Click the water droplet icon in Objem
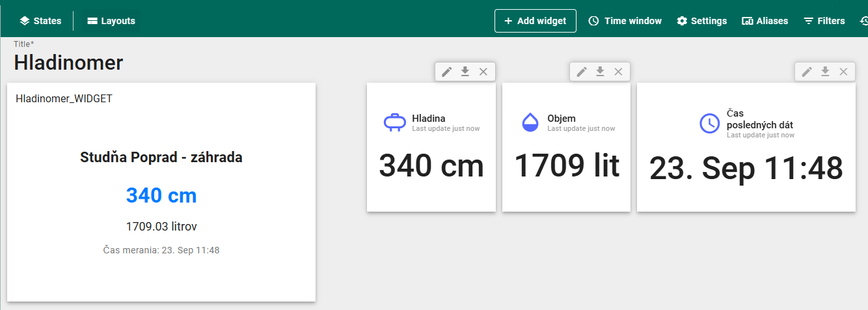Screen dimensions: 868x310 click(531, 122)
